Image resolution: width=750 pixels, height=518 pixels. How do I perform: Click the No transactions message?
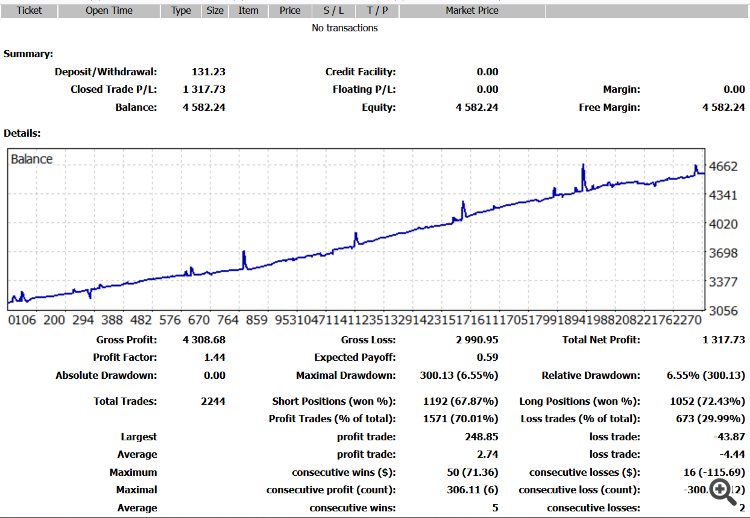pyautogui.click(x=344, y=28)
